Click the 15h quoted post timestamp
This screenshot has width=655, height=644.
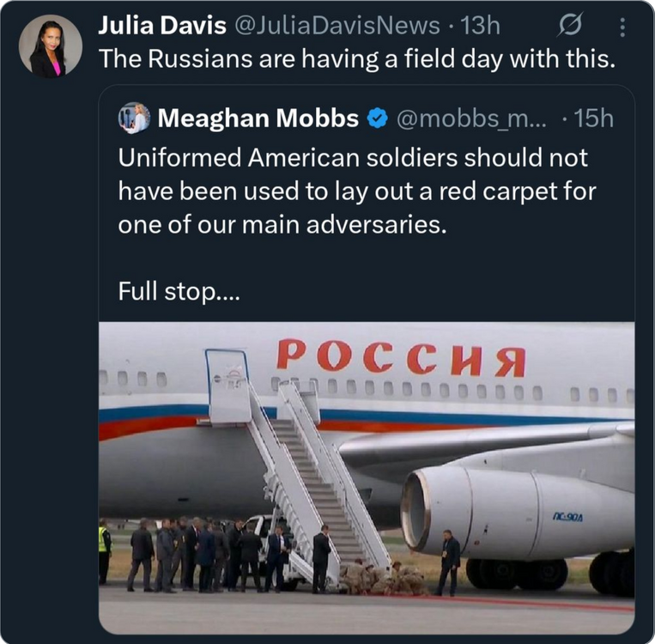(x=594, y=119)
